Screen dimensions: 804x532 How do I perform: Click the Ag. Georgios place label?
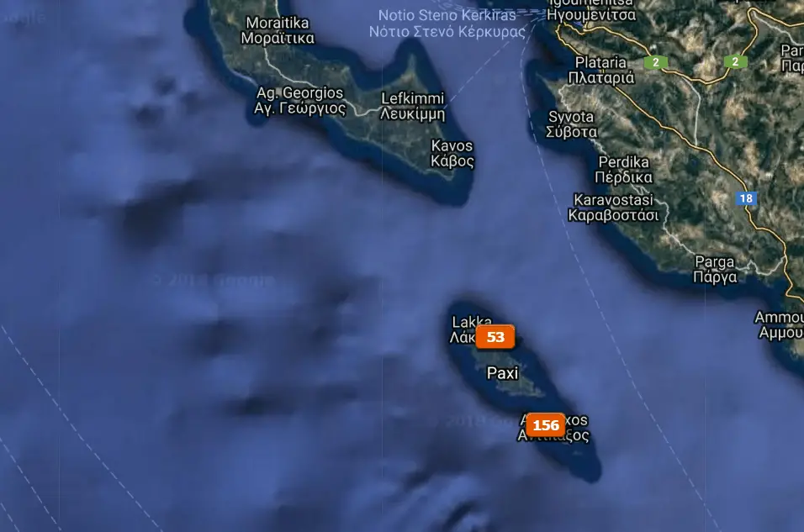click(300, 101)
